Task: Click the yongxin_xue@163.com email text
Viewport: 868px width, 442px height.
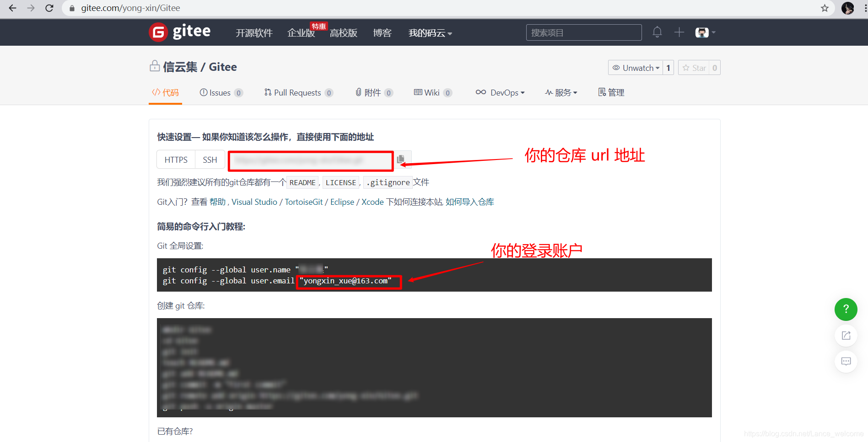Action: click(346, 281)
